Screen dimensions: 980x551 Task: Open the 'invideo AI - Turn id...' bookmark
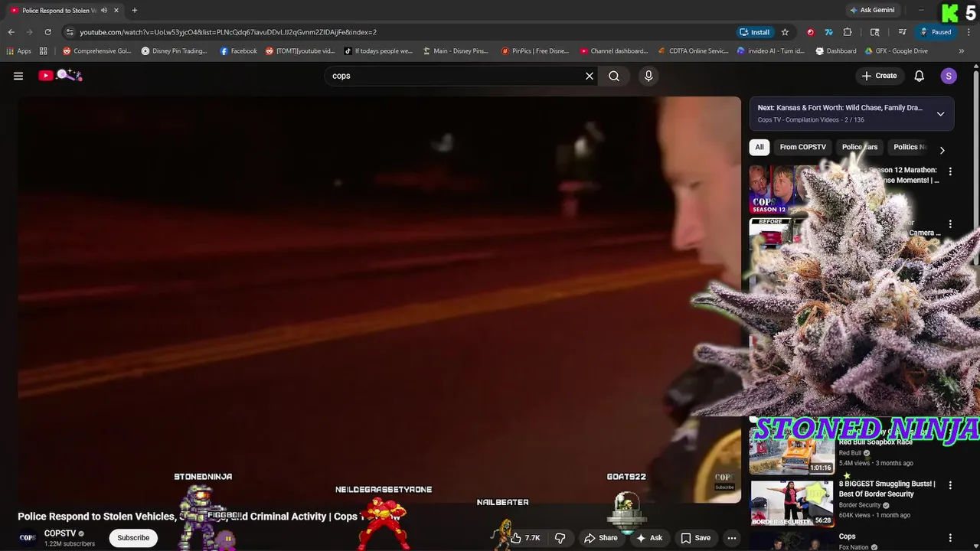(771, 51)
